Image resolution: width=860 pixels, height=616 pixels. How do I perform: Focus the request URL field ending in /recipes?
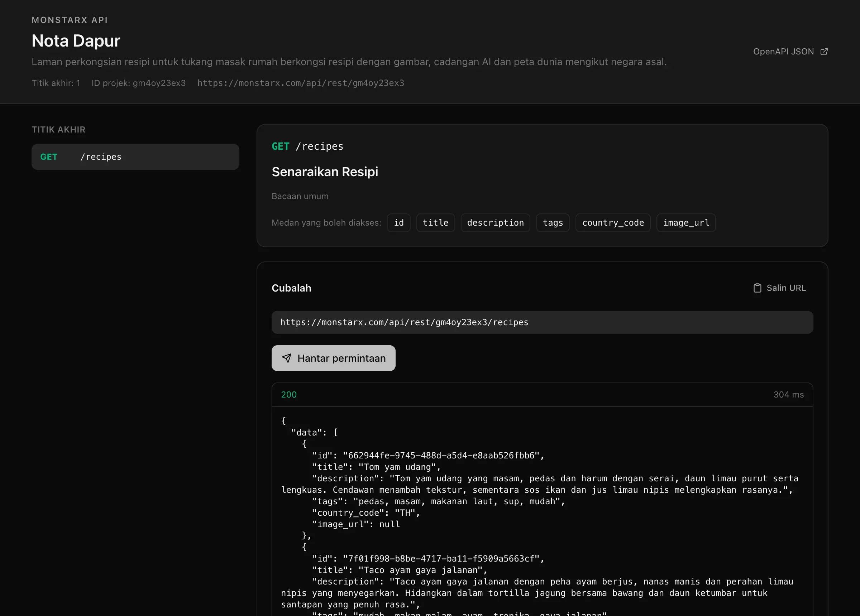point(542,322)
